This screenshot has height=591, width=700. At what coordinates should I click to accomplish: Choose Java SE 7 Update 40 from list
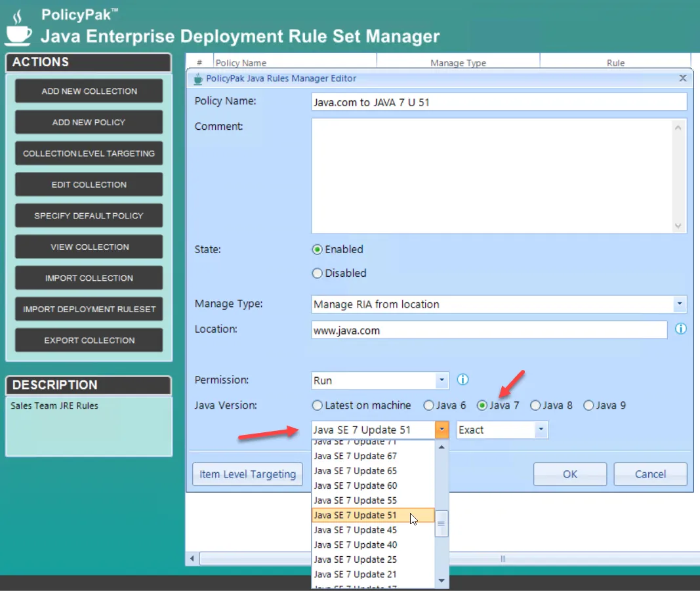(x=373, y=544)
